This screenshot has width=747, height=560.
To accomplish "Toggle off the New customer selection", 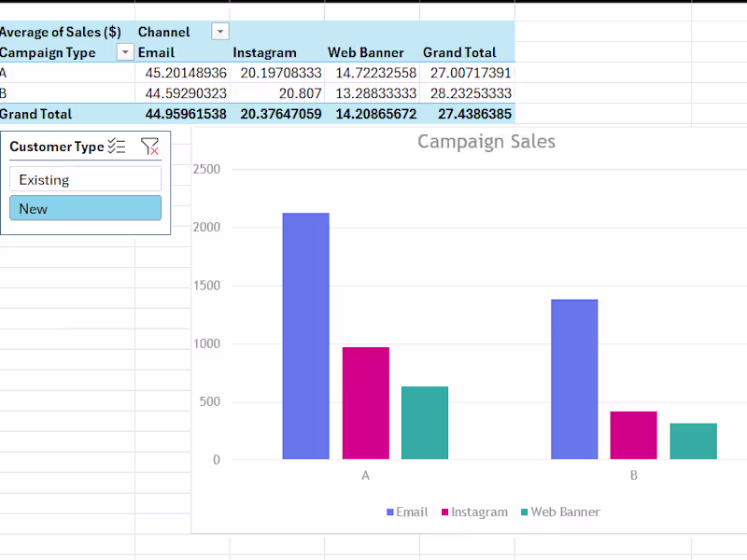I will click(85, 208).
